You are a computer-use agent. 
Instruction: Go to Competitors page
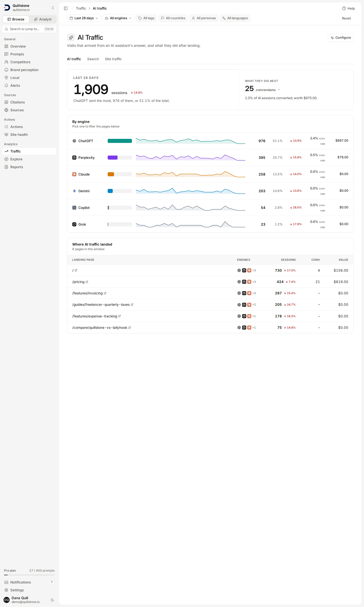point(29,62)
